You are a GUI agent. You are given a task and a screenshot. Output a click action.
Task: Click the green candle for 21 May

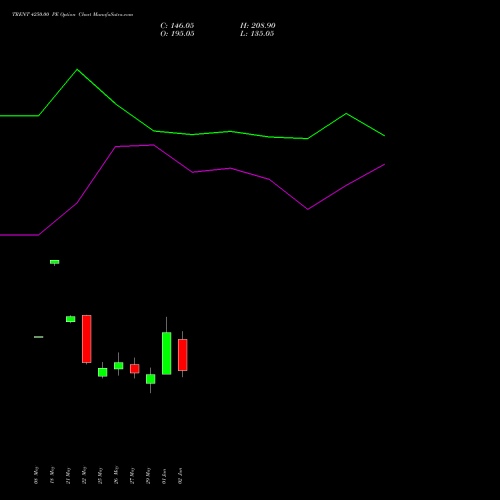coord(71,319)
